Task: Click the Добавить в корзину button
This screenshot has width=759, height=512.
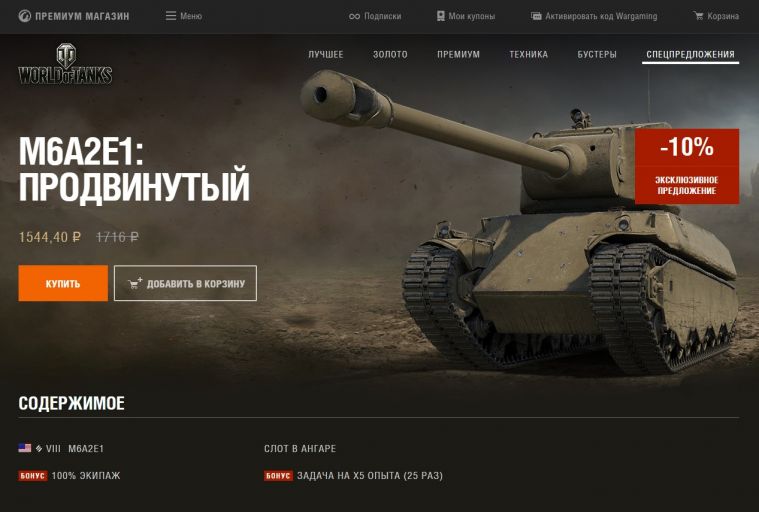Action: pyautogui.click(x=185, y=283)
